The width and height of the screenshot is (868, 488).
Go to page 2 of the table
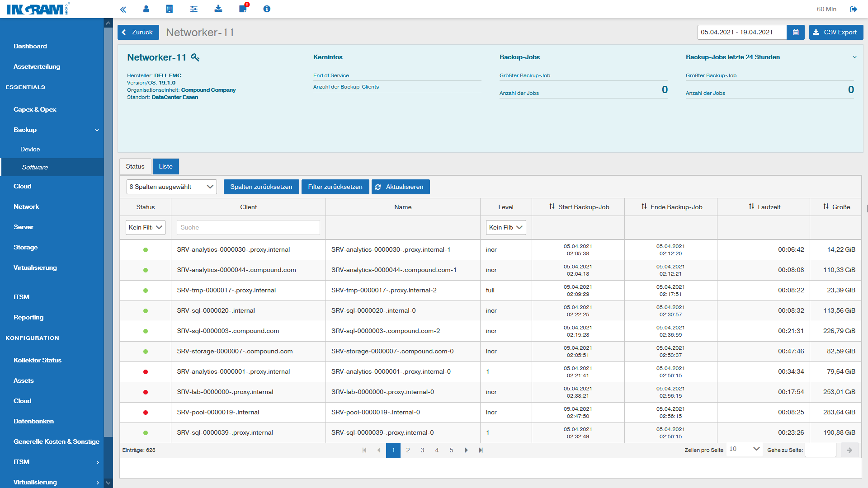point(408,450)
